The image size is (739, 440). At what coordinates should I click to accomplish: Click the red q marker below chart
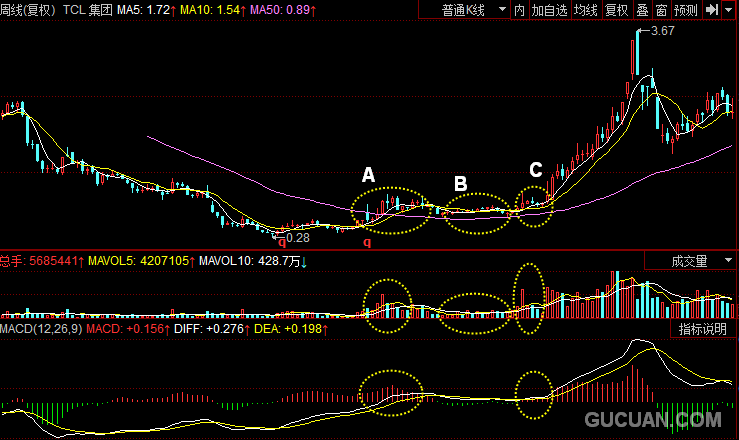(366, 242)
